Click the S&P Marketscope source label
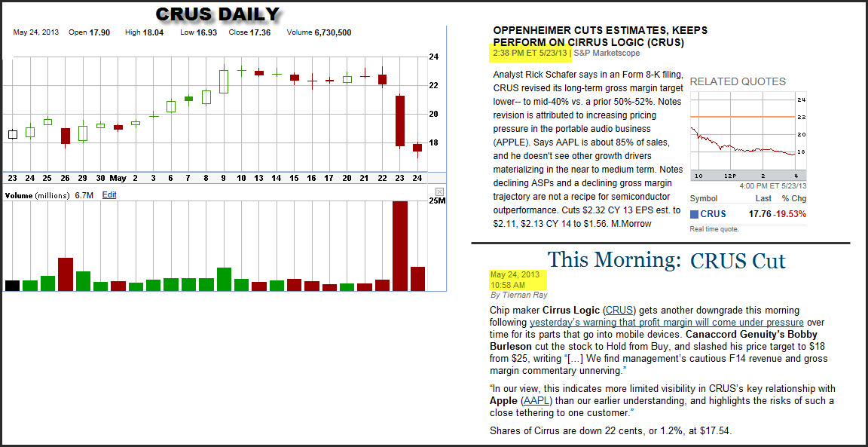This screenshot has height=447, width=868. pyautogui.click(x=607, y=54)
